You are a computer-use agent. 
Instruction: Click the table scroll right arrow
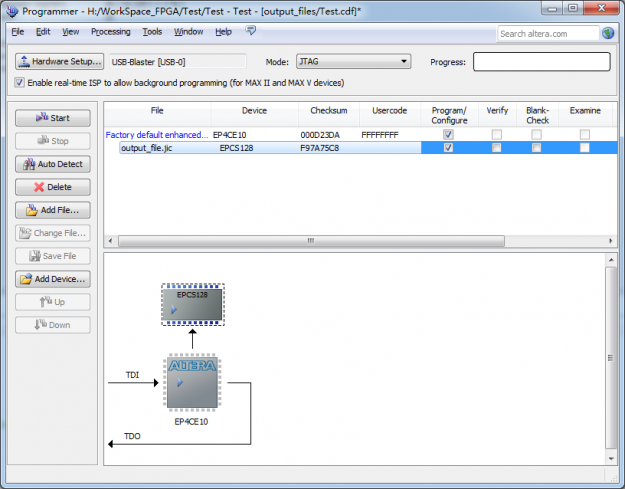point(611,241)
